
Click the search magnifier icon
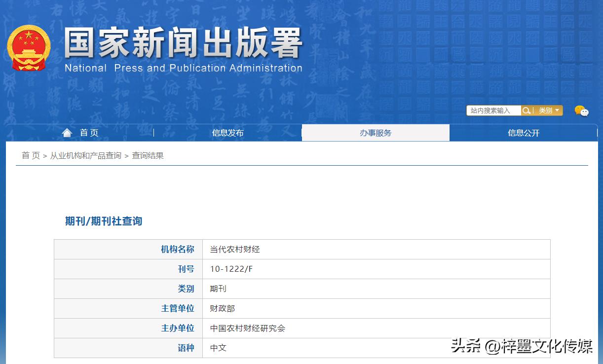pyautogui.click(x=527, y=110)
